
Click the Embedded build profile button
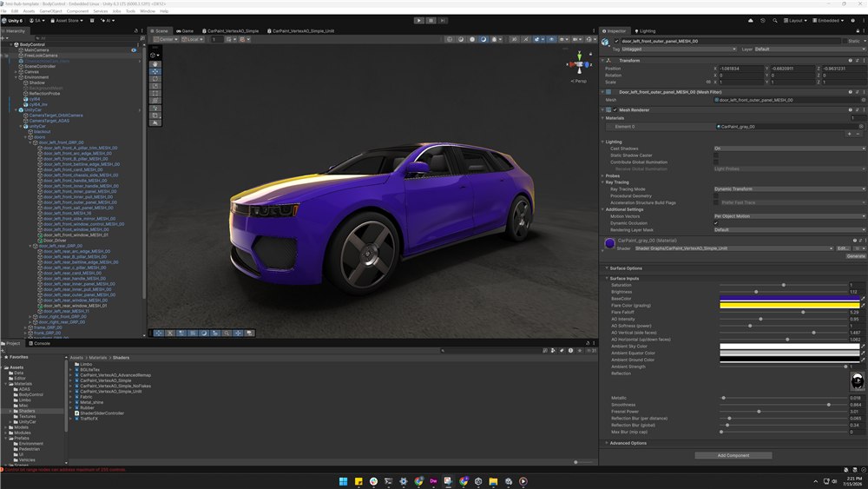click(x=828, y=21)
